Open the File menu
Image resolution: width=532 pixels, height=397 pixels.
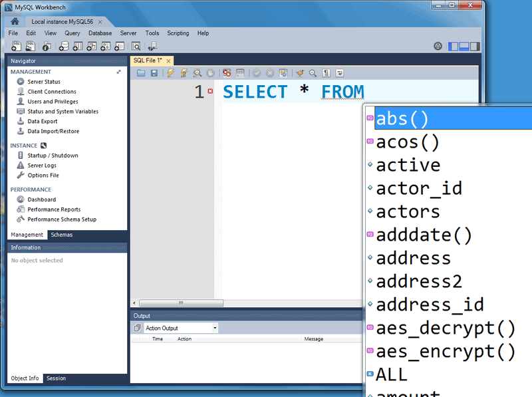[13, 33]
